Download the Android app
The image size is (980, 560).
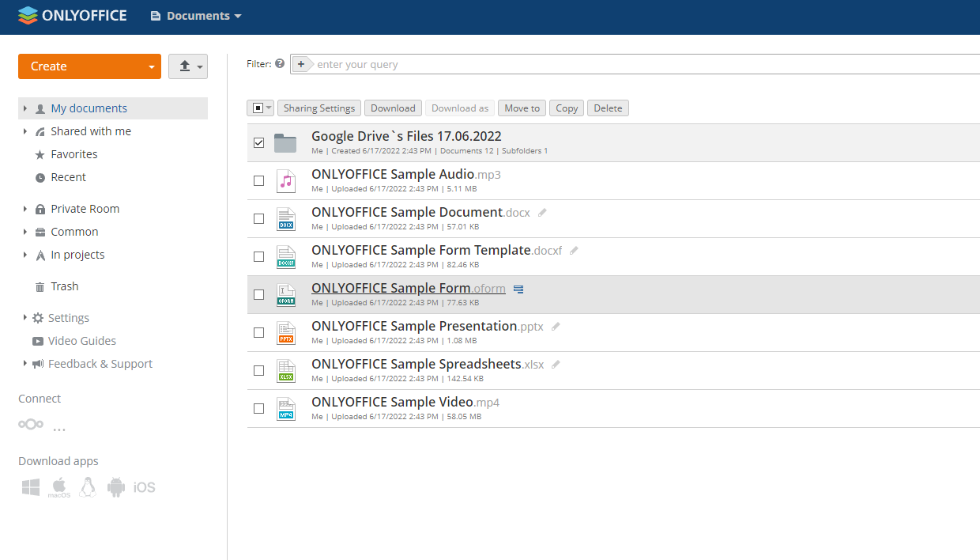click(x=115, y=486)
